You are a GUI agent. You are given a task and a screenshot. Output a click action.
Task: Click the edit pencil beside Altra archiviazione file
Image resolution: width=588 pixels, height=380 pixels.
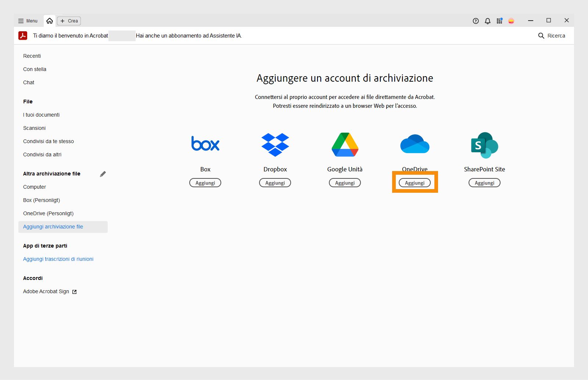[103, 174]
